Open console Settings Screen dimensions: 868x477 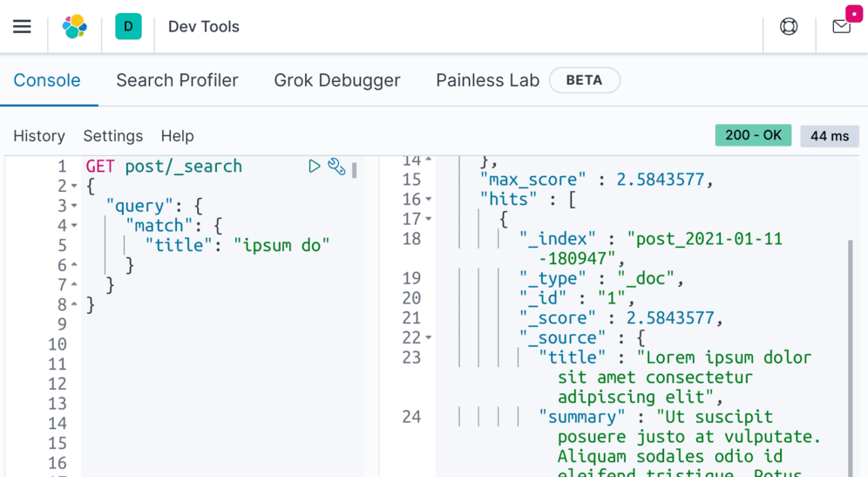pyautogui.click(x=112, y=136)
